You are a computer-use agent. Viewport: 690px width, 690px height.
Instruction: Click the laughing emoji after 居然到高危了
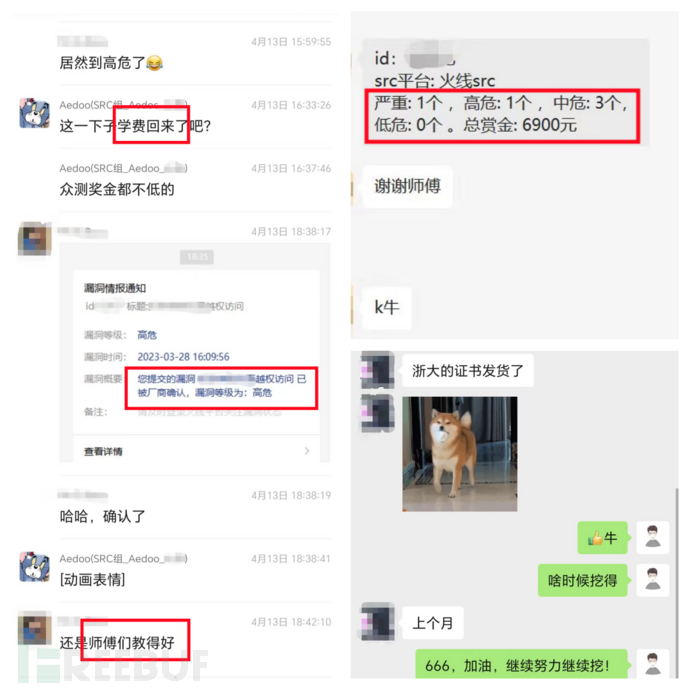pyautogui.click(x=154, y=63)
